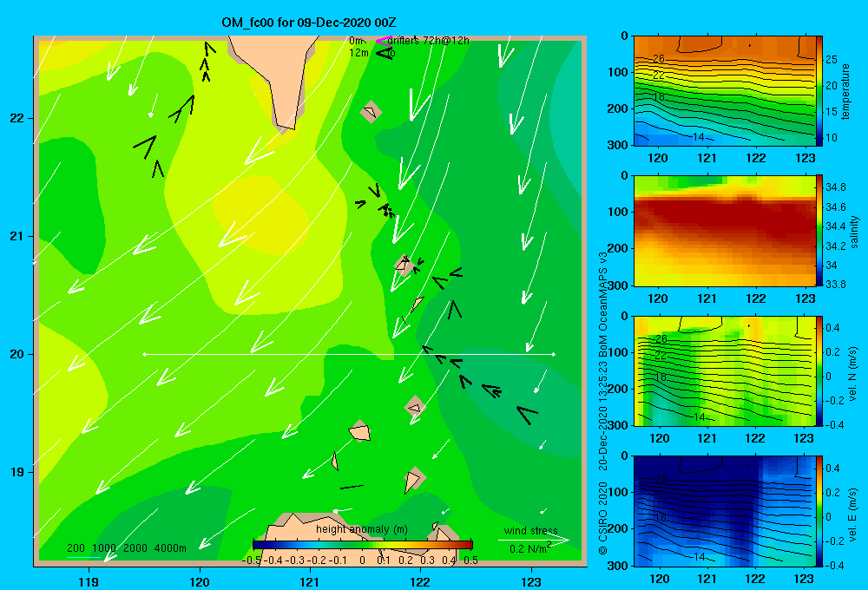868x590 pixels.
Task: Click the "34.8" tick on the salinity scale
Action: [x=835, y=187]
